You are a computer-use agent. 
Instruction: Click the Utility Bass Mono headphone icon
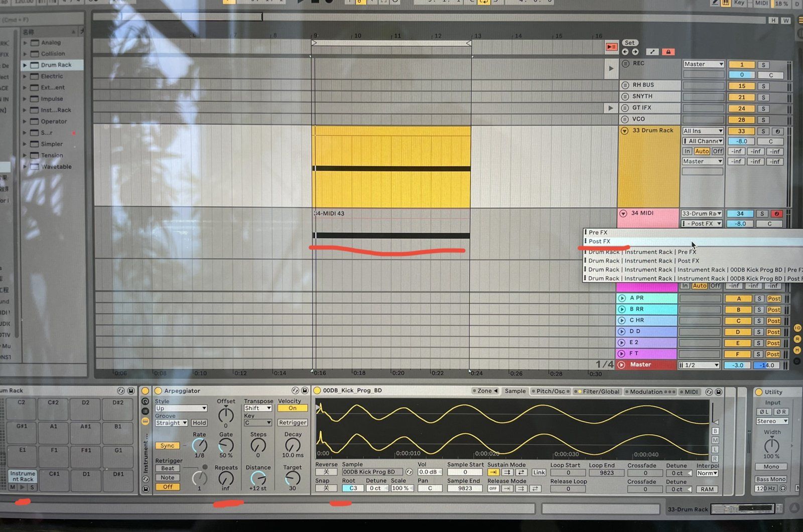(x=783, y=488)
